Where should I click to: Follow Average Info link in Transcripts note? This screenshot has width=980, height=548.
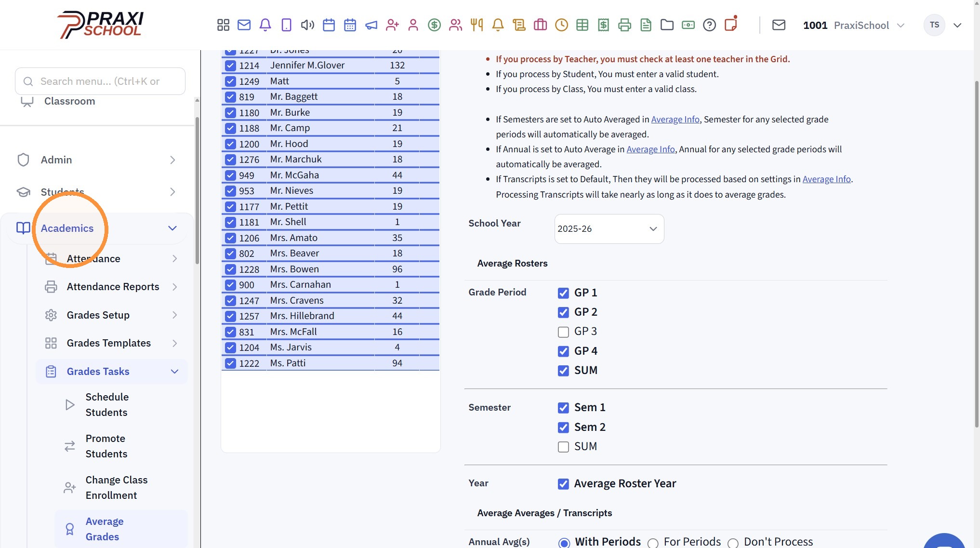pyautogui.click(x=826, y=179)
